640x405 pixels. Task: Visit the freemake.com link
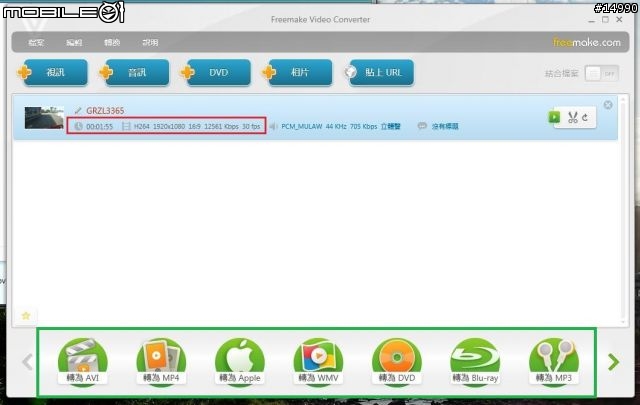pos(587,42)
